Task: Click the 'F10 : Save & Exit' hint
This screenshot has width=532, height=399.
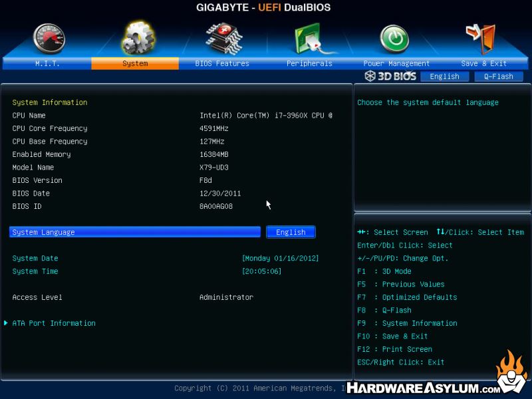Action: pos(392,336)
